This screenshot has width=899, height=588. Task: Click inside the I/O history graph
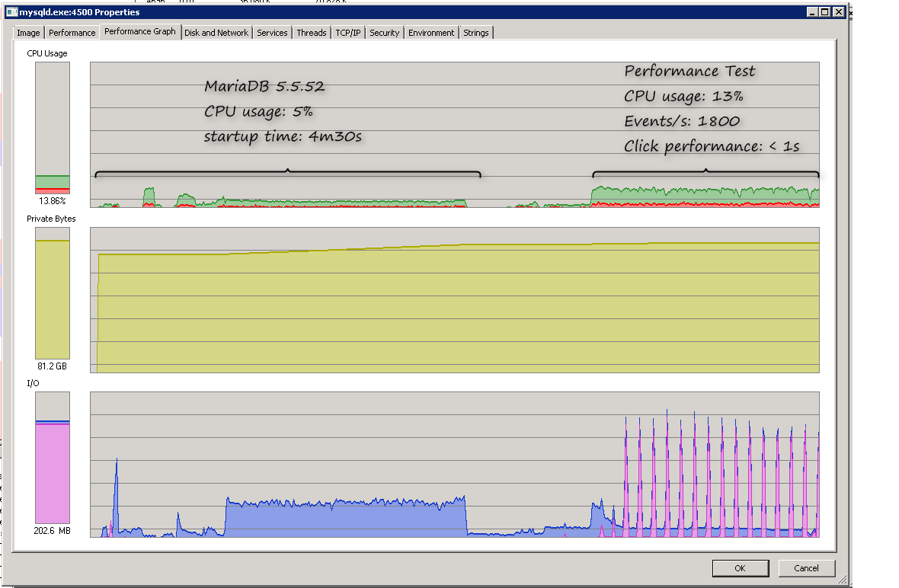454,465
